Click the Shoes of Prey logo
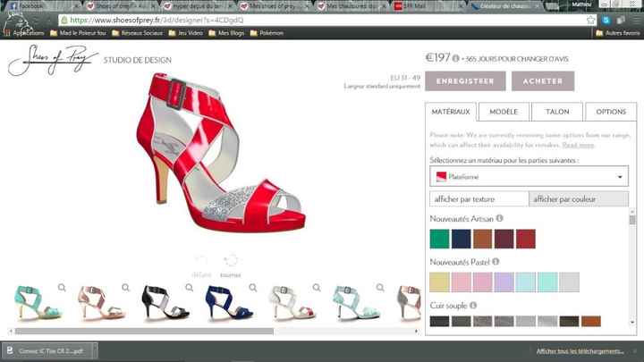644x362 pixels. 51,63
